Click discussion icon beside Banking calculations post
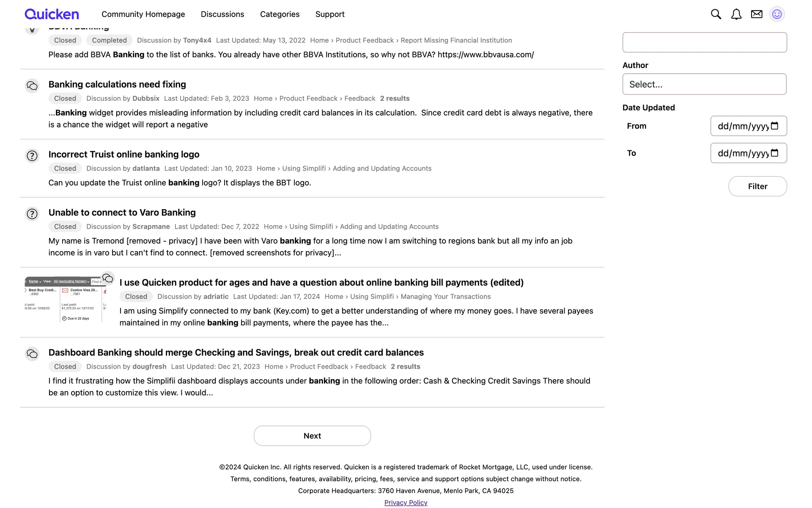The image size is (812, 508). pyautogui.click(x=32, y=86)
